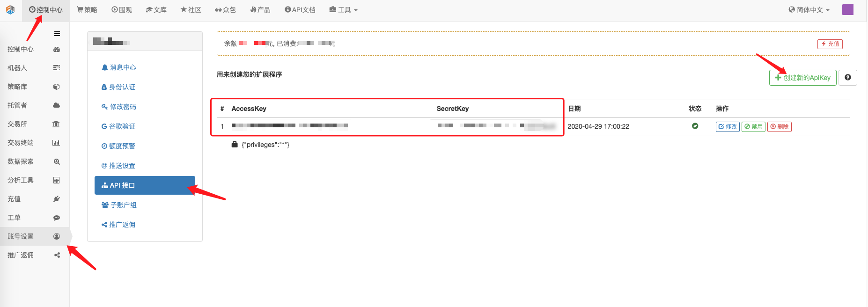
Task: Open the 产品 top menu item
Action: pos(260,10)
